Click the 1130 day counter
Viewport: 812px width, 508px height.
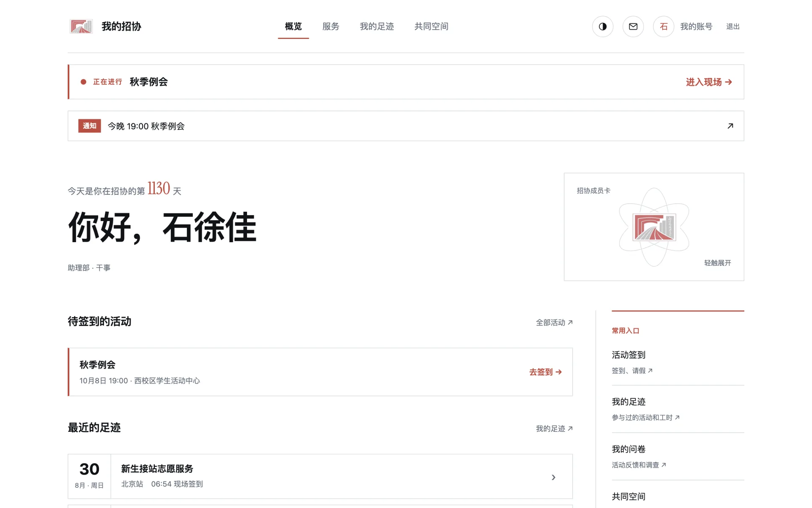[x=159, y=188]
